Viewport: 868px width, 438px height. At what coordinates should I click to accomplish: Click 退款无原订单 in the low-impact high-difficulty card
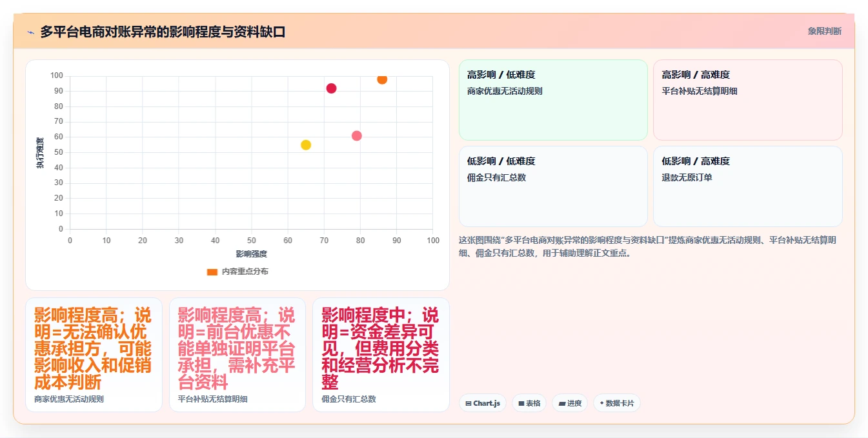click(687, 177)
